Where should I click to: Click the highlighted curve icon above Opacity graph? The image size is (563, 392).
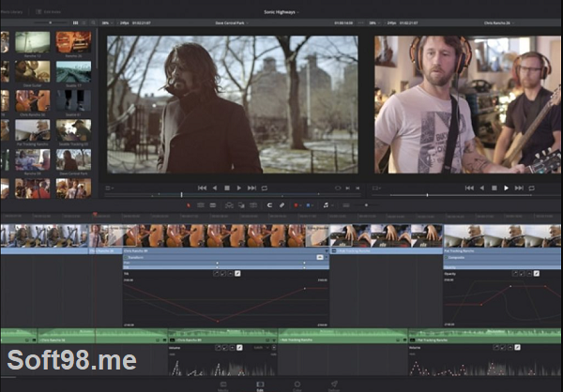click(x=537, y=274)
